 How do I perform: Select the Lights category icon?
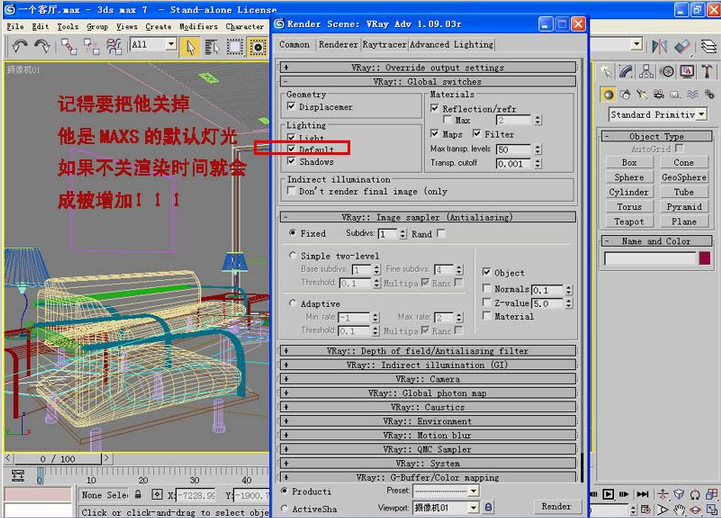642,95
